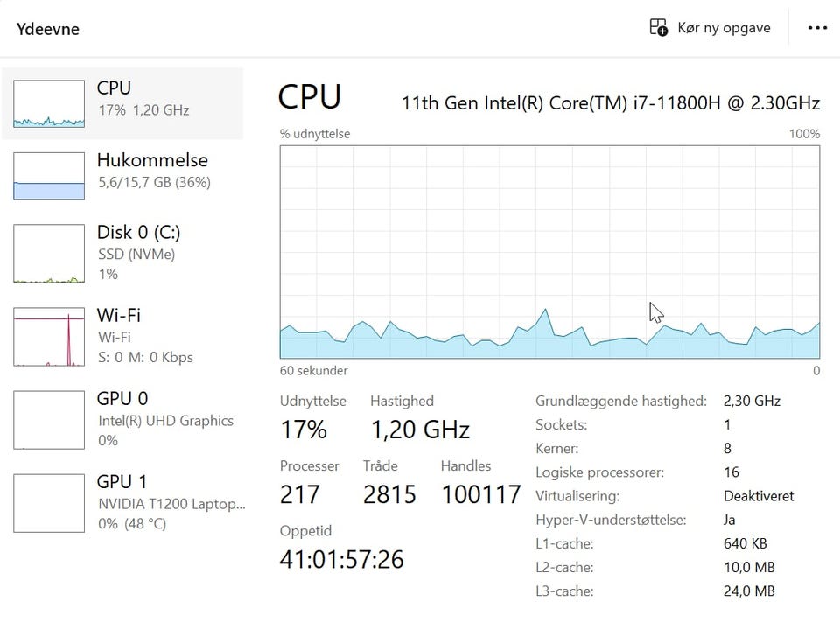Click the Udnyttelse 17% value

click(303, 430)
